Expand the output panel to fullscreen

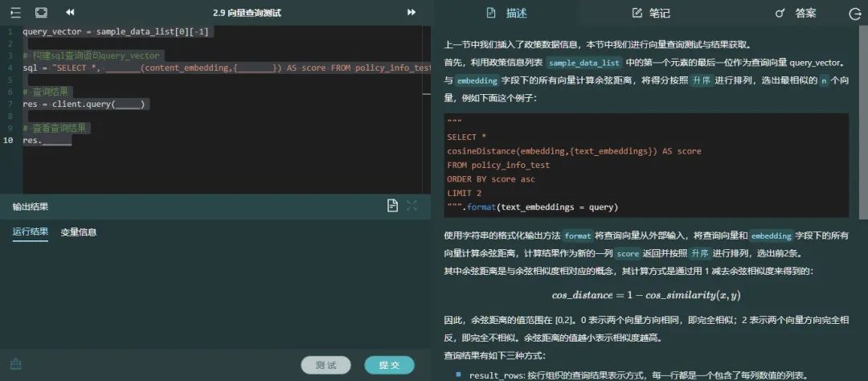pos(411,206)
